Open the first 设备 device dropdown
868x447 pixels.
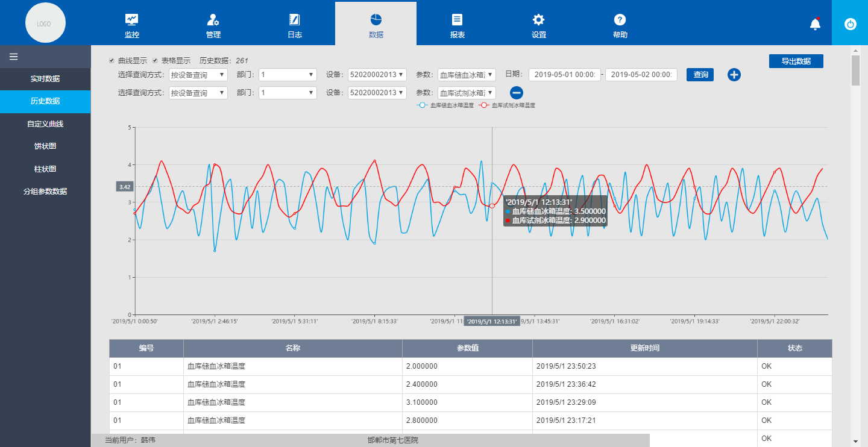(376, 75)
